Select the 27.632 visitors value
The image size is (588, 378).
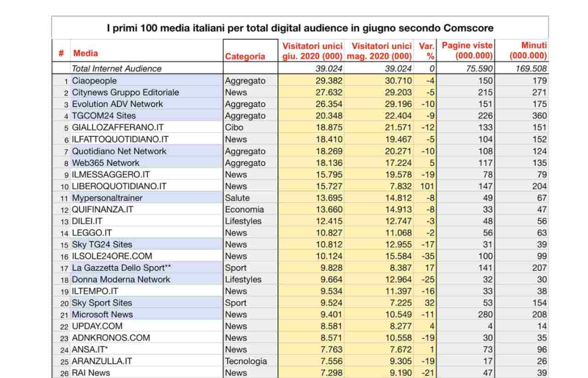pos(329,92)
